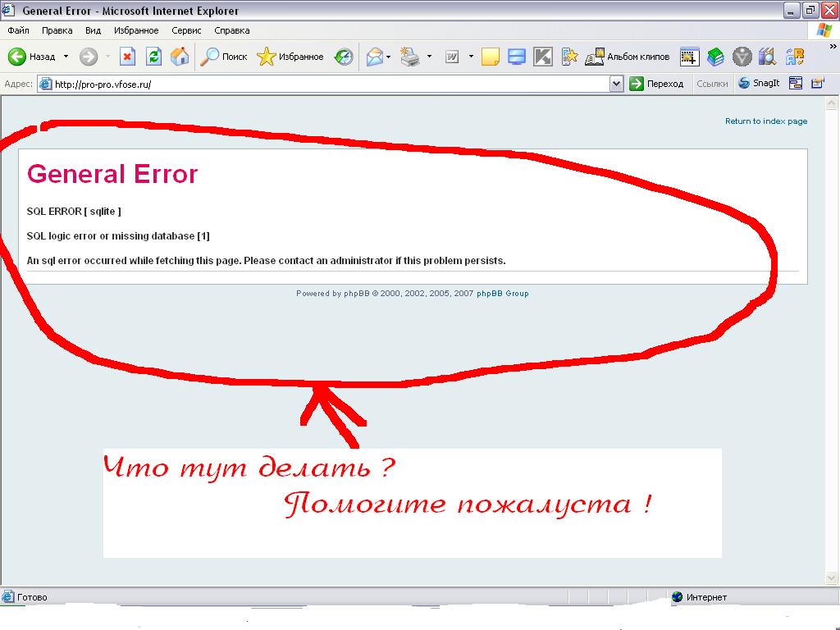840x630 pixels.
Task: Click the Переход (Go) button
Action: coord(656,84)
